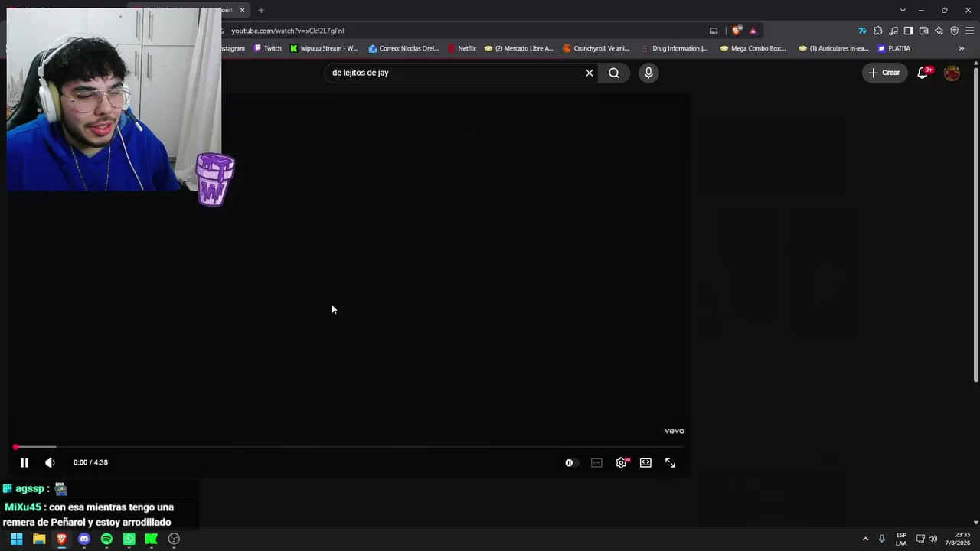The height and width of the screenshot is (551, 980).
Task: Click the Brave browser taskbar icon
Action: 61,539
